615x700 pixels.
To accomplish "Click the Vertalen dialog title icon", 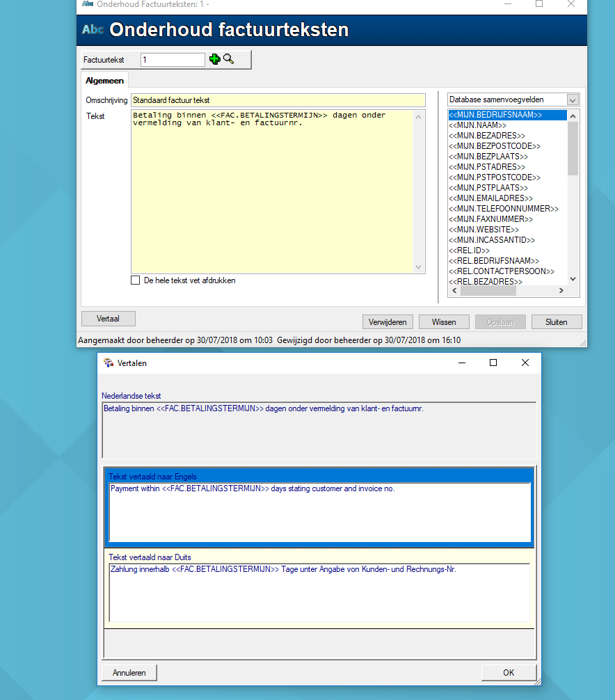I will pos(109,363).
